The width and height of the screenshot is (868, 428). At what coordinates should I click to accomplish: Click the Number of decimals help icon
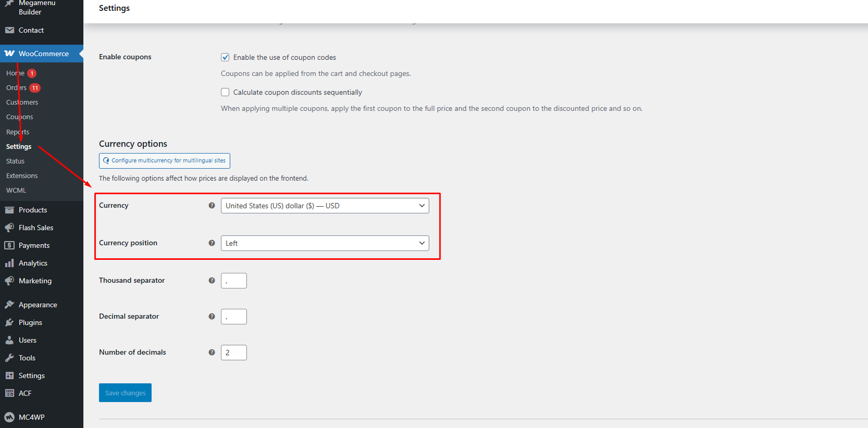[212, 352]
